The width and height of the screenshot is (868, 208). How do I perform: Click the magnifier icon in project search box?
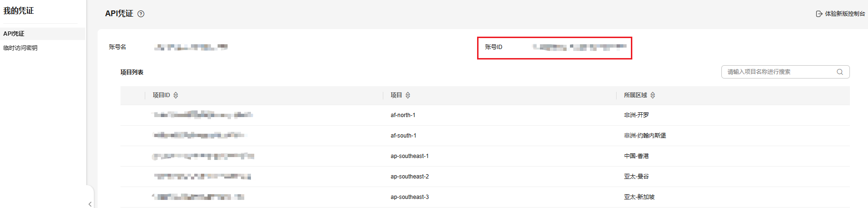coord(840,72)
